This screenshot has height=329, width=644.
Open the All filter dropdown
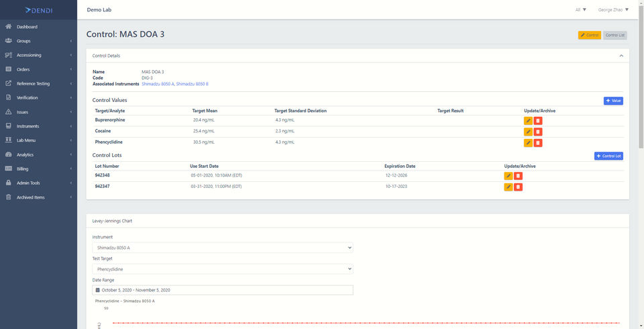[x=581, y=9]
